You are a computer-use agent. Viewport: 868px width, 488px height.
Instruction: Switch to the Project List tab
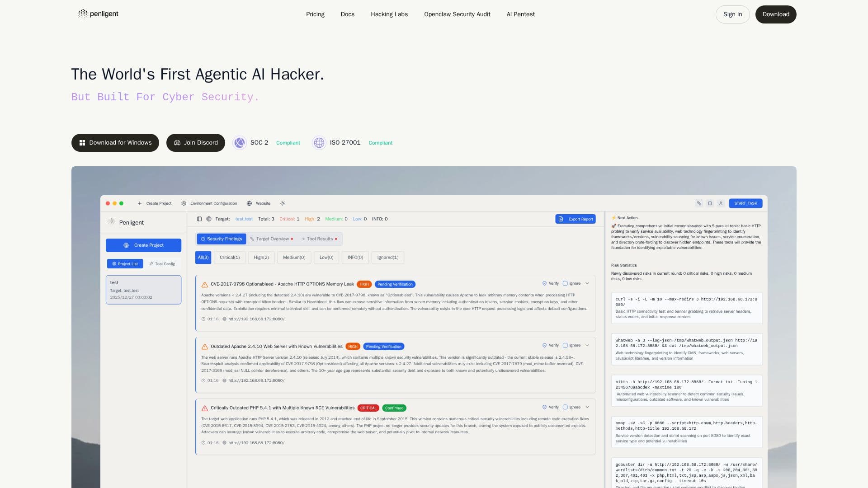coord(125,264)
